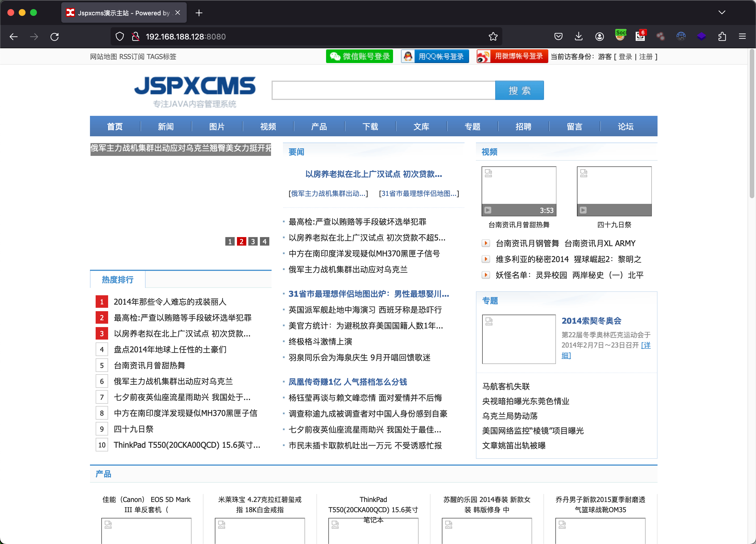Open the Firefox hamburger application menu
Image resolution: width=756 pixels, height=544 pixels.
coord(742,36)
